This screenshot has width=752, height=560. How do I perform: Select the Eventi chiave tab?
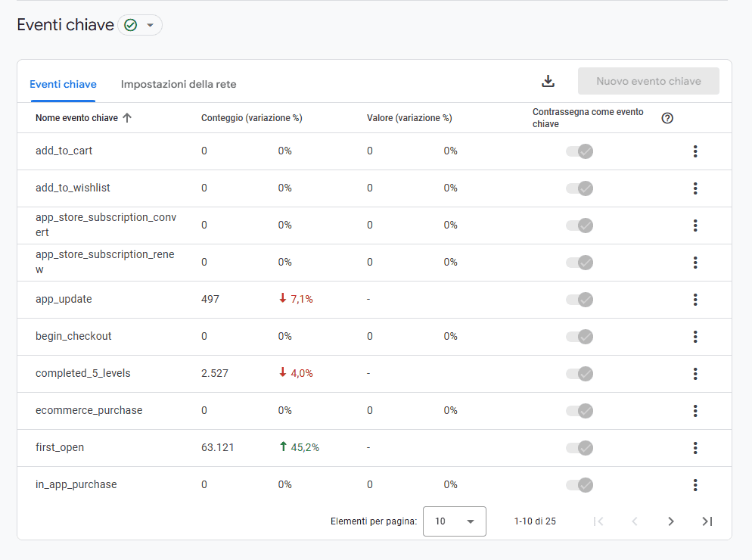pyautogui.click(x=63, y=84)
